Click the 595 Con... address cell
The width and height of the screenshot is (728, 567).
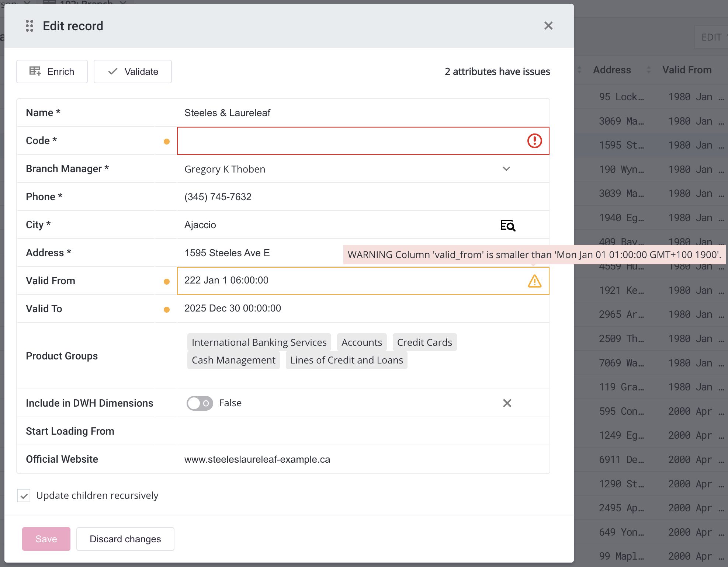click(621, 411)
